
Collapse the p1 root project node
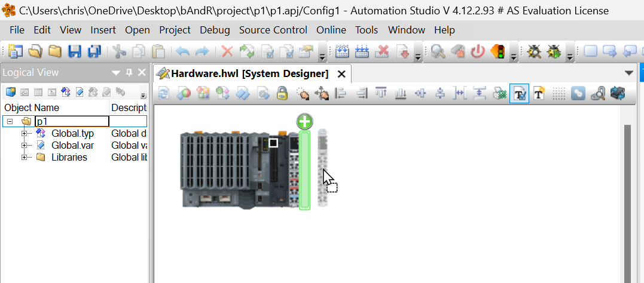point(10,121)
